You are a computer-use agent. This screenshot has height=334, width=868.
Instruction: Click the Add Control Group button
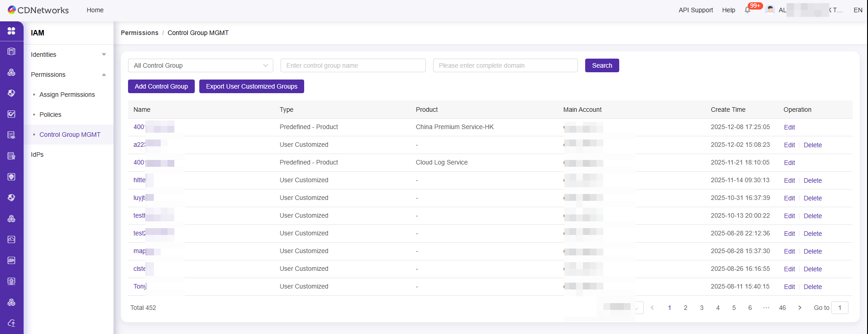click(161, 86)
